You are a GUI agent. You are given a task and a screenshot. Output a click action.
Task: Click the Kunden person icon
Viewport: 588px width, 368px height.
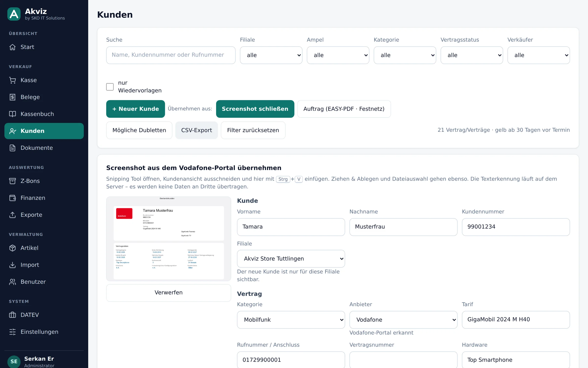12,131
